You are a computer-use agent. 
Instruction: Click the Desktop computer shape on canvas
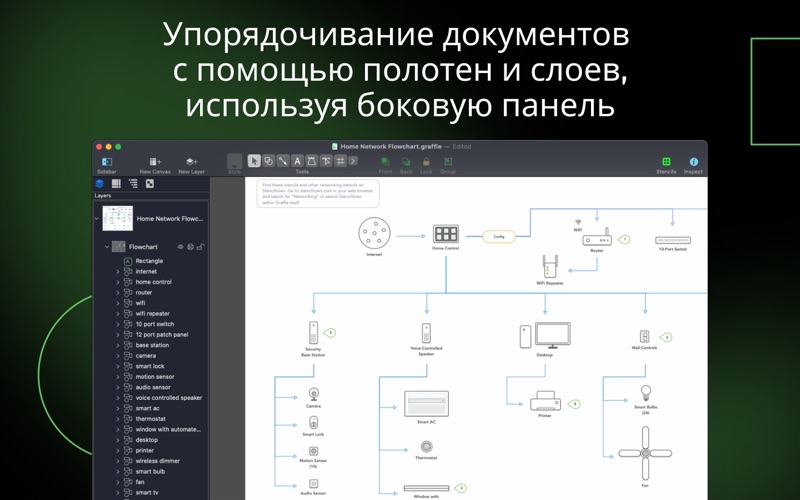pos(545,336)
